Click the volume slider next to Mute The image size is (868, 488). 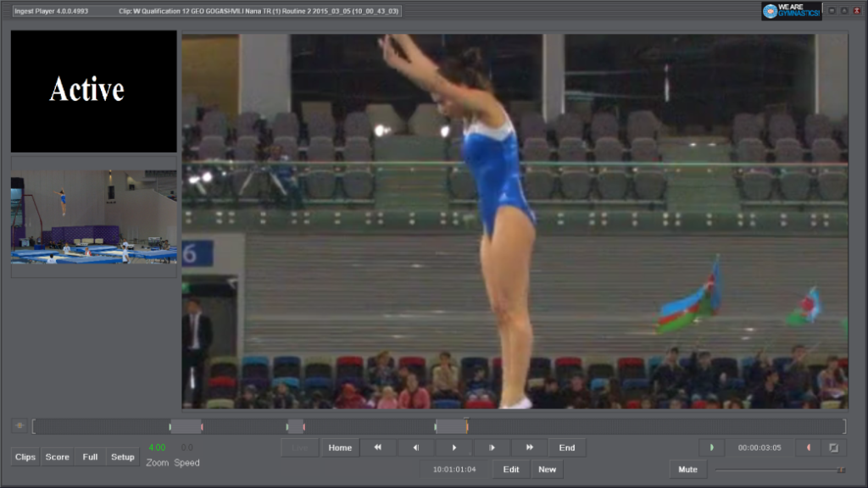(780, 469)
